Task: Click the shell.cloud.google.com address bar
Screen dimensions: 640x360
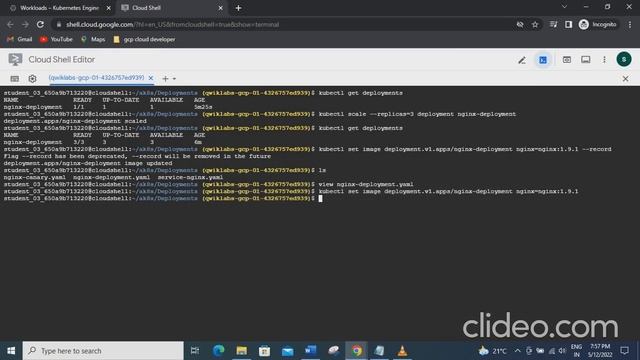Action: pyautogui.click(x=286, y=24)
